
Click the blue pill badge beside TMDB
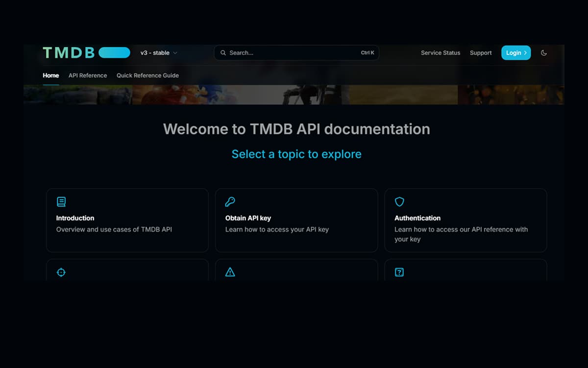114,53
